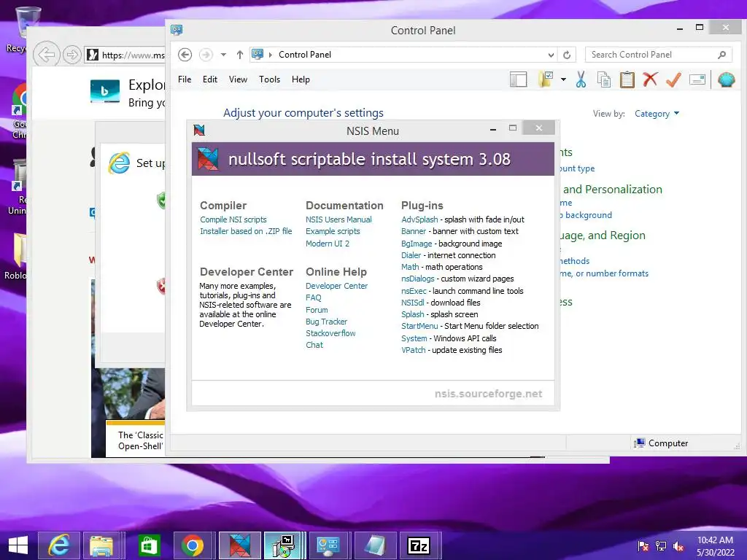The height and width of the screenshot is (560, 747).
Task: Click the Internet Explorer address bar URL
Action: pyautogui.click(x=133, y=55)
